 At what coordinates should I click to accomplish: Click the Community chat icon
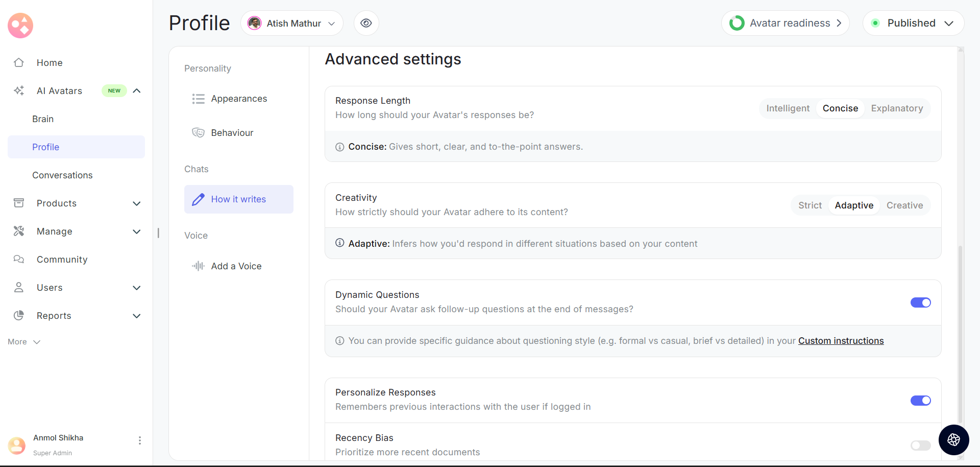tap(19, 259)
